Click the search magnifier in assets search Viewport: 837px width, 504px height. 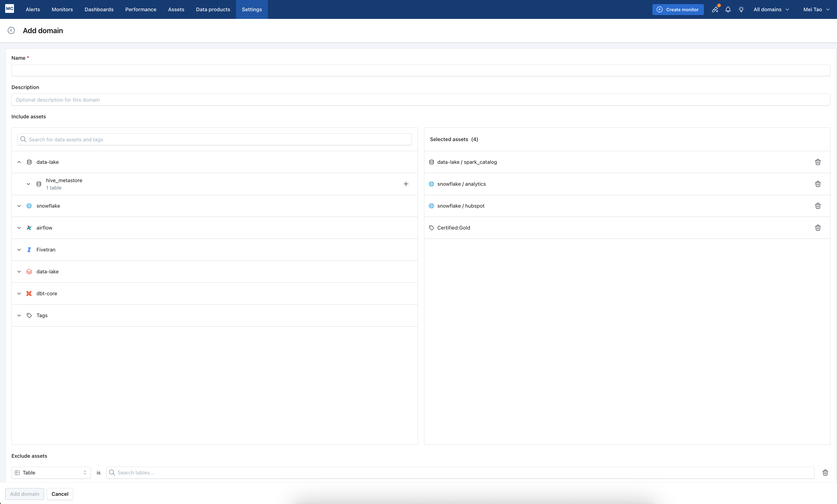(23, 139)
